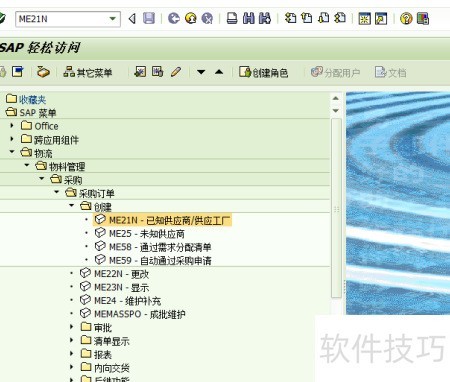This screenshot has width=450, height=382.
Task: Click the green Back arrow icon
Action: coord(174,18)
